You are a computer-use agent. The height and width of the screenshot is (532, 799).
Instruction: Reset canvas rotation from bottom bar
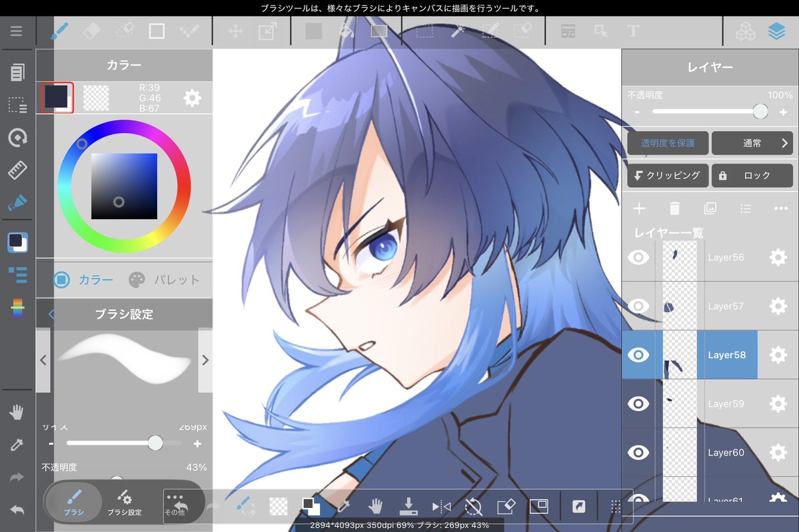(x=473, y=507)
